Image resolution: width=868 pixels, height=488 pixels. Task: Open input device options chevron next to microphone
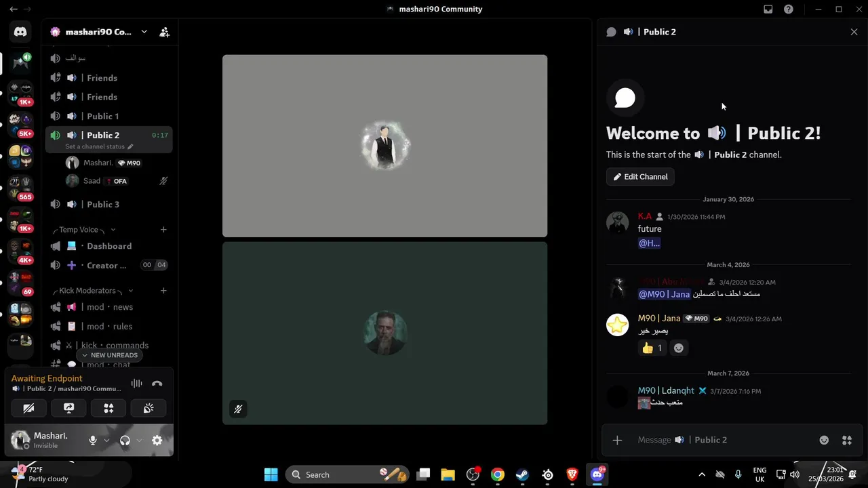(x=106, y=441)
